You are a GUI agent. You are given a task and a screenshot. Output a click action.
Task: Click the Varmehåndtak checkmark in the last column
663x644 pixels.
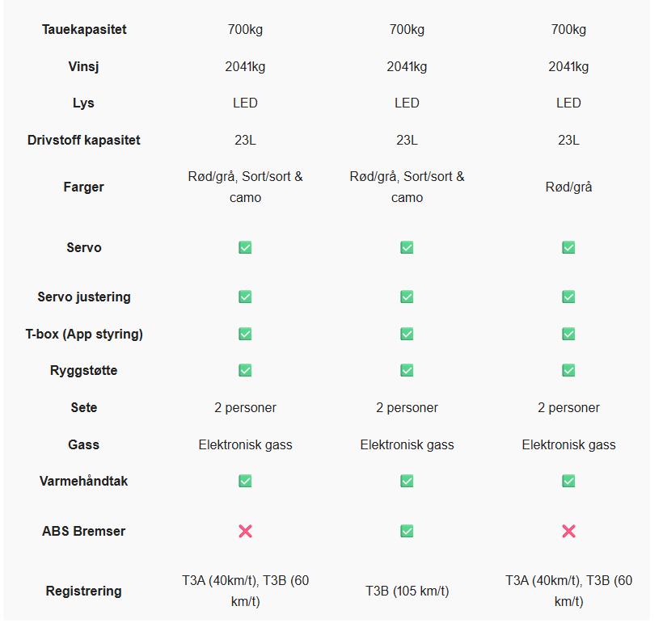pyautogui.click(x=568, y=481)
